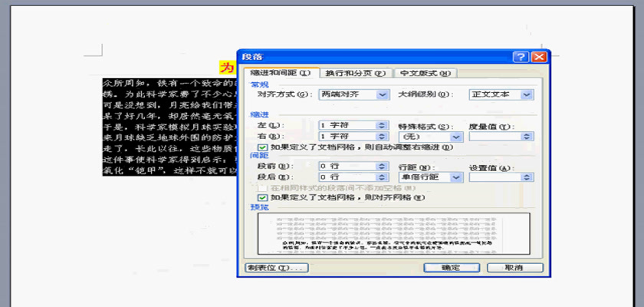This screenshot has width=644, height=307.
Task: Open the 特殊格式 special format dropdown
Action: (430, 137)
